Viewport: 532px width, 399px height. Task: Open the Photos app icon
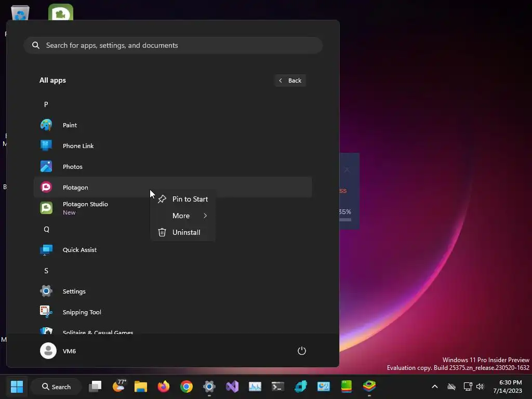46,167
